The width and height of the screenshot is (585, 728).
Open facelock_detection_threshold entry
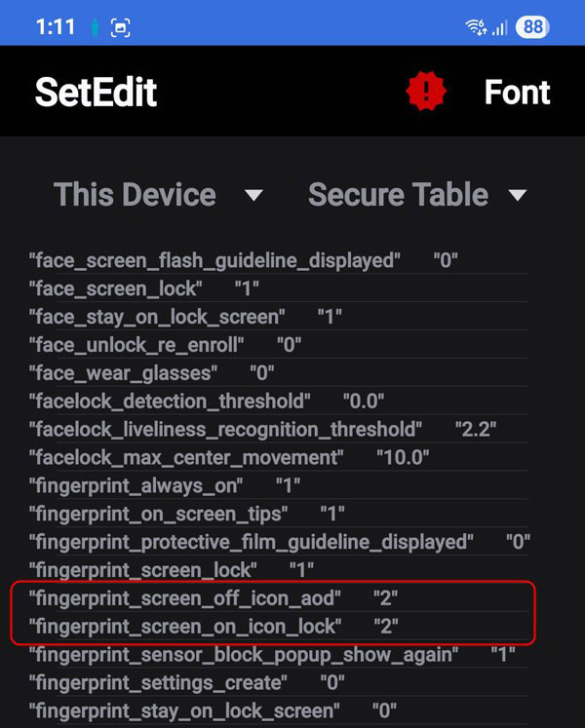point(207,401)
